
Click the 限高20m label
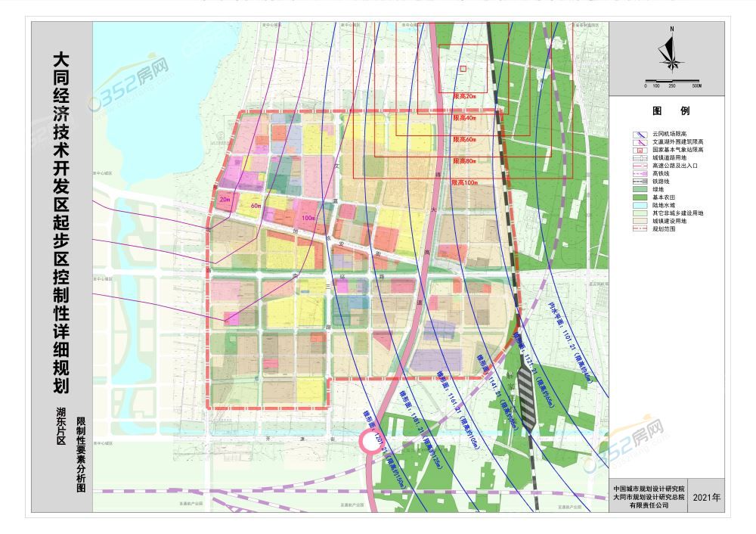tap(464, 97)
